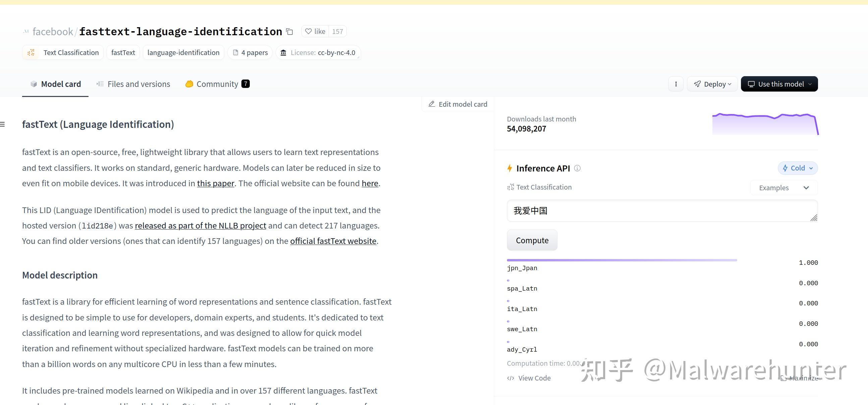Image resolution: width=868 pixels, height=405 pixels.
Task: Click the Text Classification task icon
Action: pyautogui.click(x=31, y=52)
